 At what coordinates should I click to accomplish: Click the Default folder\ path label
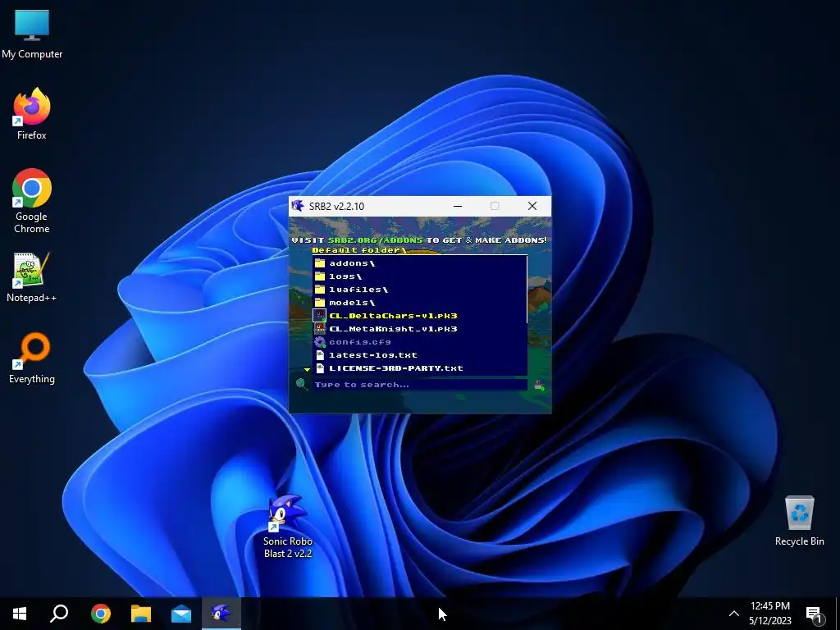[359, 250]
